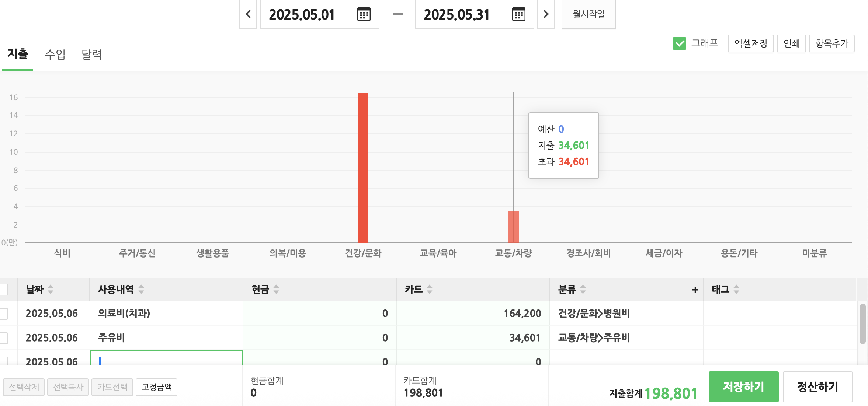Go to previous month using left arrow
The image size is (868, 406).
point(247,14)
